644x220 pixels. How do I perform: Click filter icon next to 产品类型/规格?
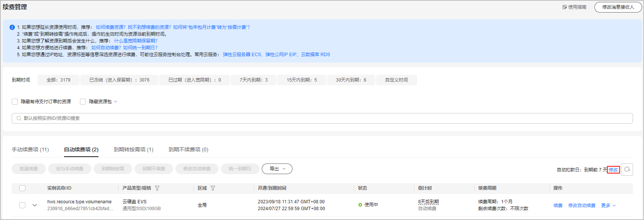[157, 188]
